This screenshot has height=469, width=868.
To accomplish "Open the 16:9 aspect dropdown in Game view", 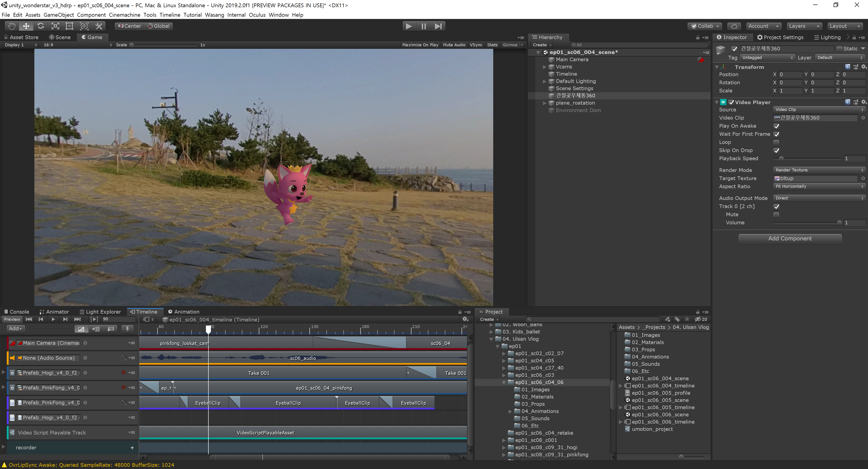I will pyautogui.click(x=78, y=45).
